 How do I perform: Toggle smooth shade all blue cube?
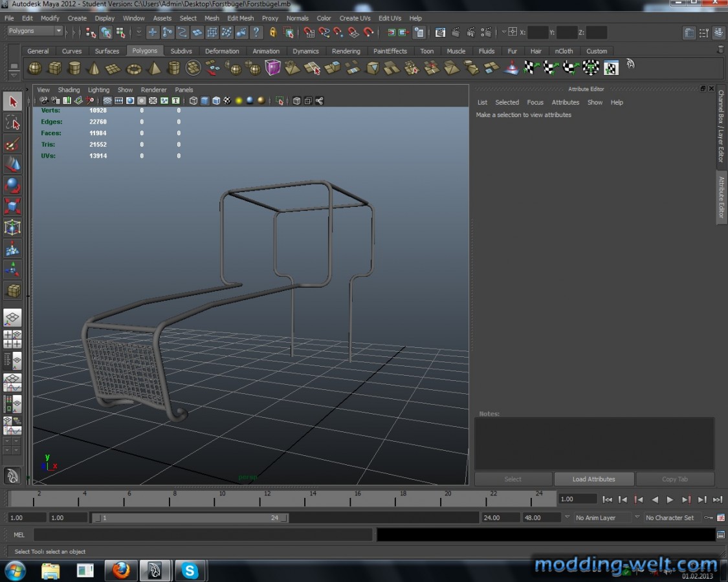(x=204, y=101)
